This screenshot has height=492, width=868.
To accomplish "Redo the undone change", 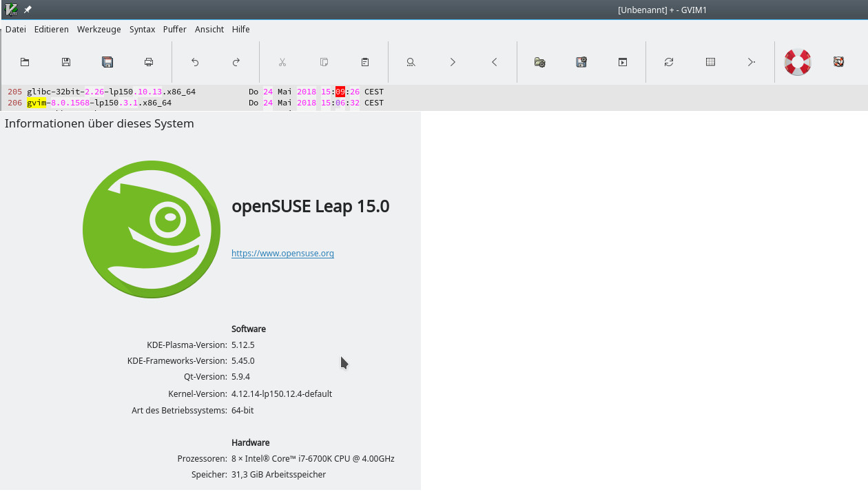I will [236, 61].
